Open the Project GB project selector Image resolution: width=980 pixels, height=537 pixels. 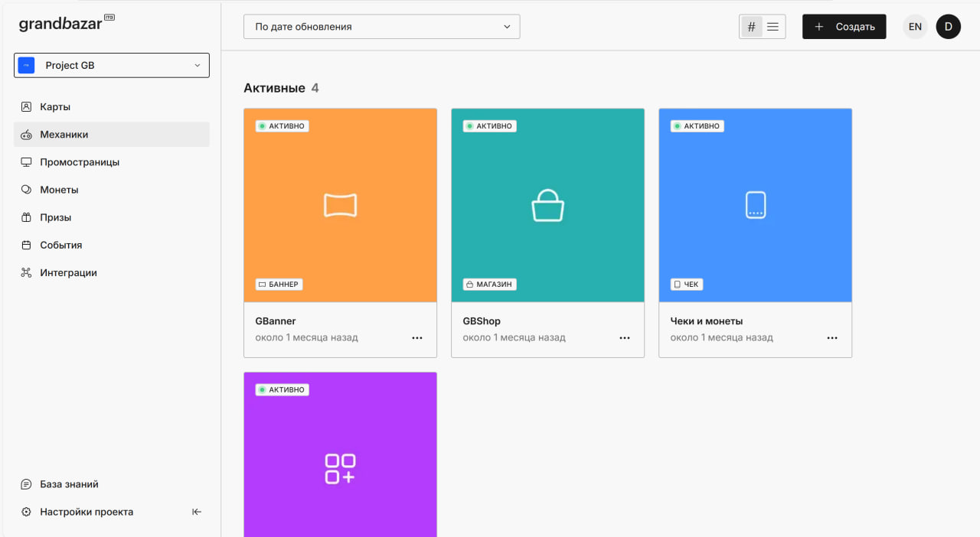pyautogui.click(x=112, y=66)
